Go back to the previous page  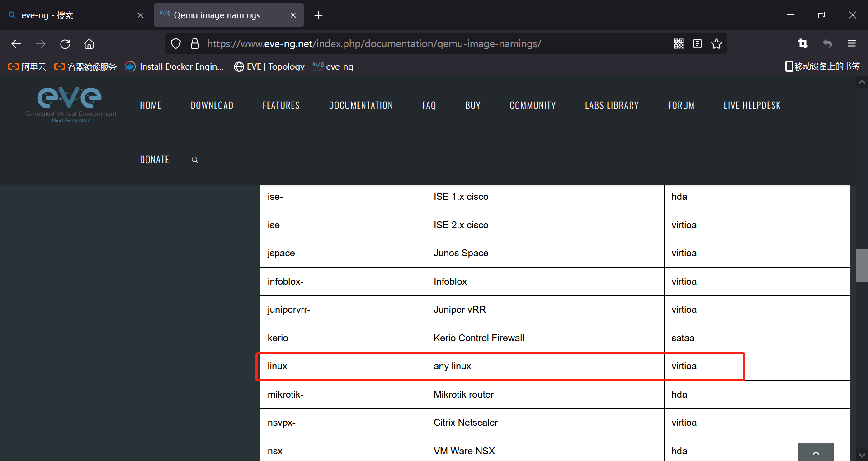point(16,44)
